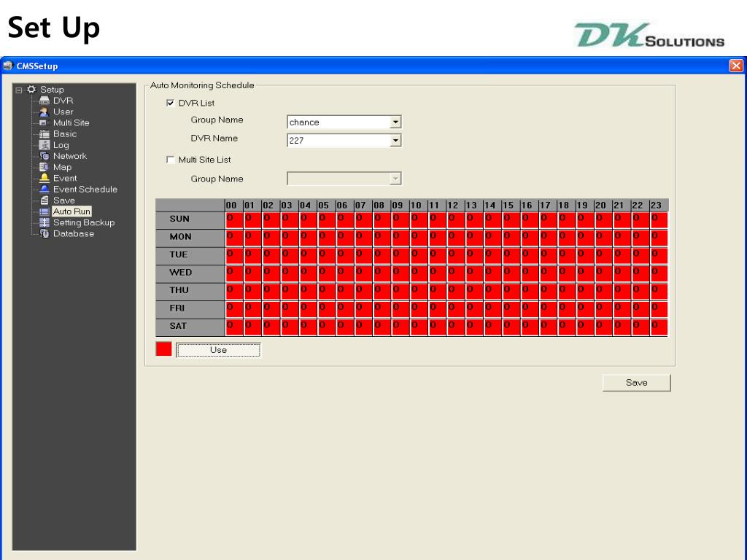This screenshot has height=560, width=747.
Task: Select Auto Run in the tree
Action: click(72, 211)
